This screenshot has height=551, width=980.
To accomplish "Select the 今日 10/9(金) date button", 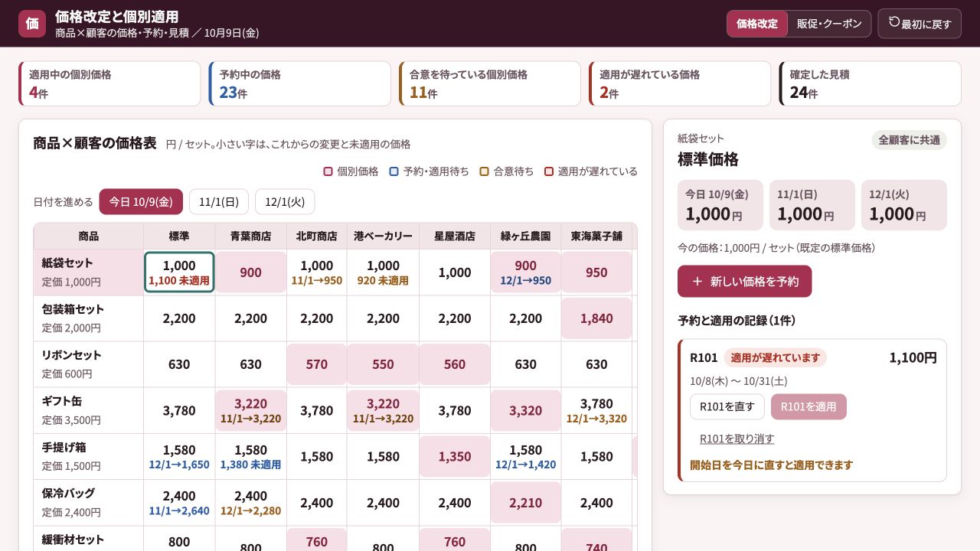I will (x=141, y=202).
